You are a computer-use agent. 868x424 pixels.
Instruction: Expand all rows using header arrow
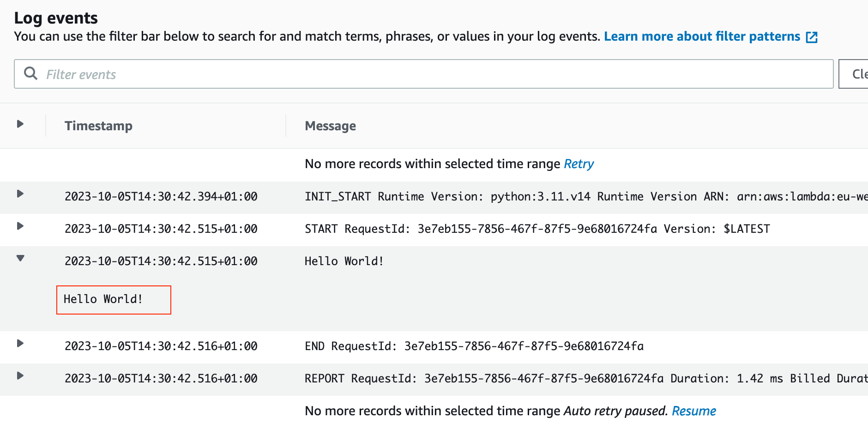(x=20, y=124)
